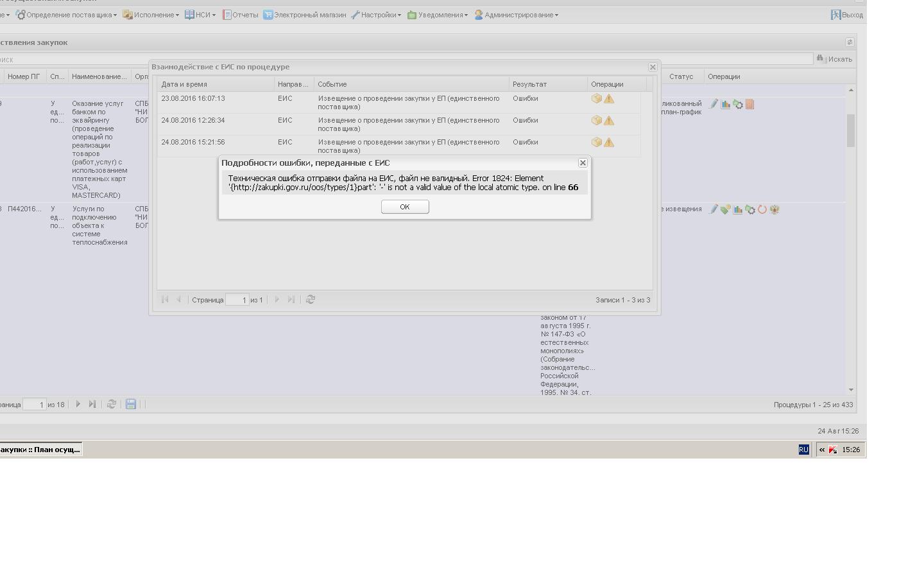Viewport: 924px width, 578px height.
Task: Click pencil edit icon in acquiring services row
Action: click(x=714, y=104)
